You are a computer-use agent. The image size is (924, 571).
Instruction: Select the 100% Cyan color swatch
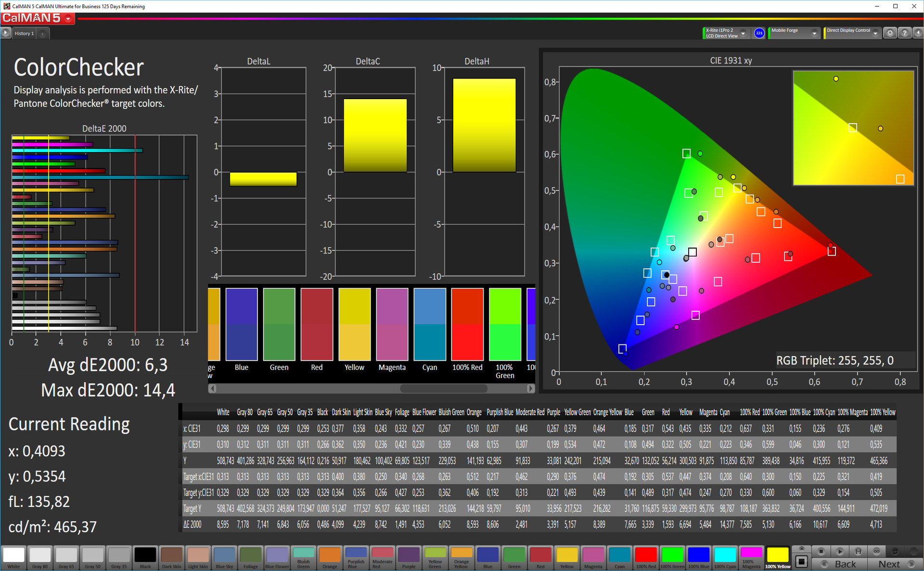pyautogui.click(x=725, y=557)
